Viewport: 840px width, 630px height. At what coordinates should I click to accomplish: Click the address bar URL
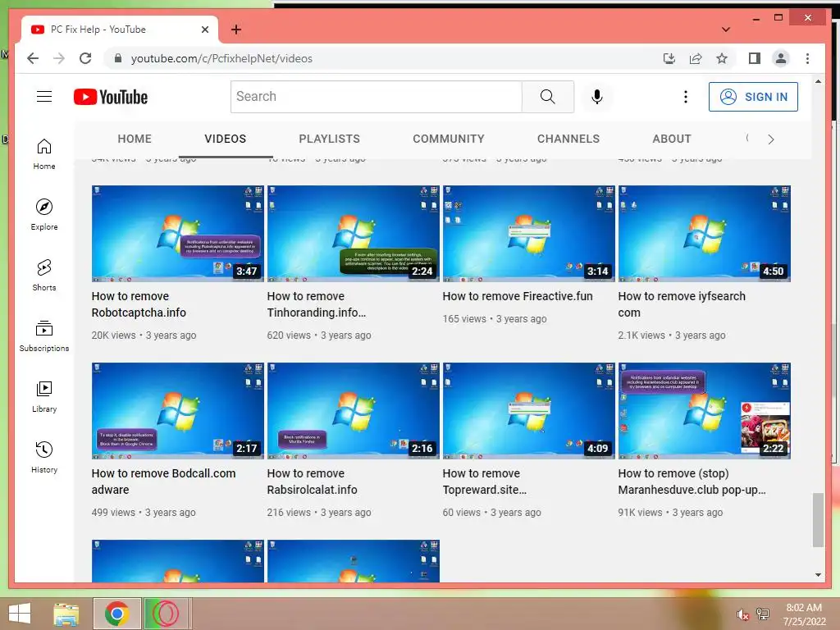(x=221, y=58)
